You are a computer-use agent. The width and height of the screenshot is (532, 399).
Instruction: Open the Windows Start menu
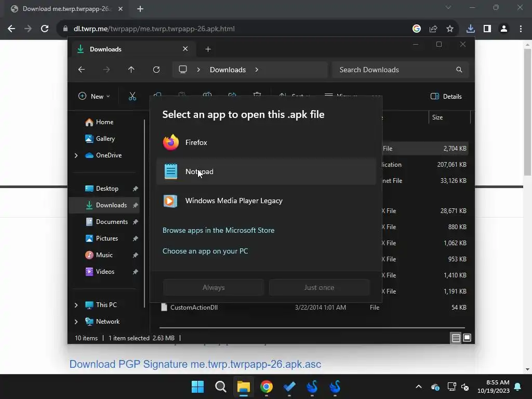click(197, 387)
